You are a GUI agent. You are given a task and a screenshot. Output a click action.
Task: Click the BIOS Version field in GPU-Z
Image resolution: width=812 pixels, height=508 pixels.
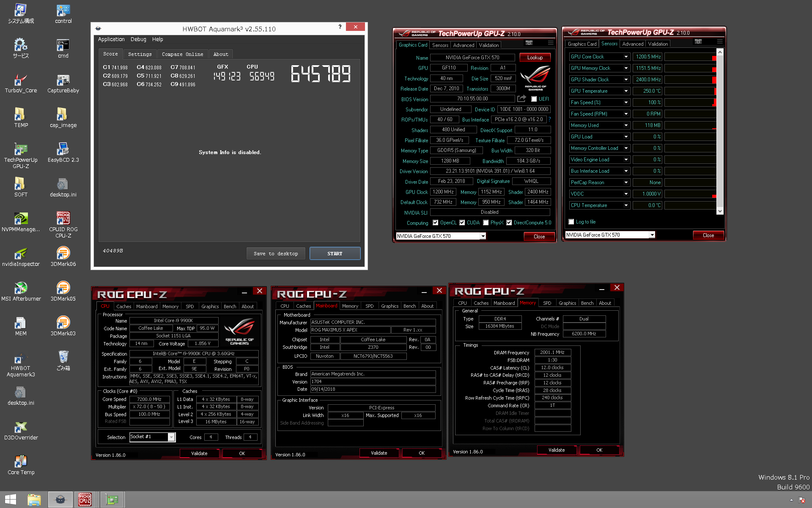tap(472, 99)
